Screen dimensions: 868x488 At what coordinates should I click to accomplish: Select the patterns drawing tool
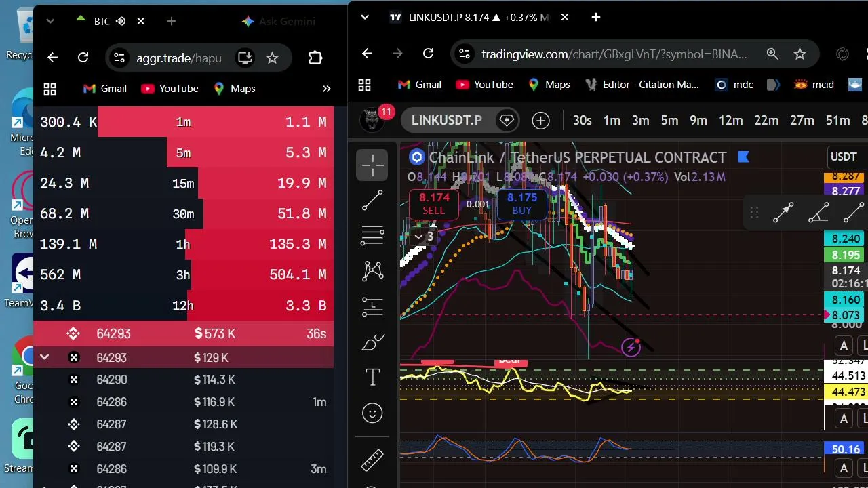[372, 271]
